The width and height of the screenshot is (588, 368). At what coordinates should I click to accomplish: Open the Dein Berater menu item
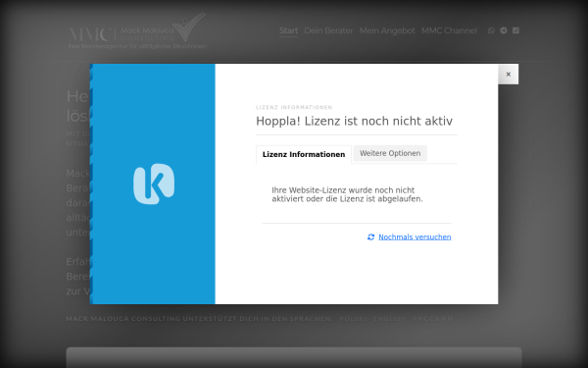328,30
